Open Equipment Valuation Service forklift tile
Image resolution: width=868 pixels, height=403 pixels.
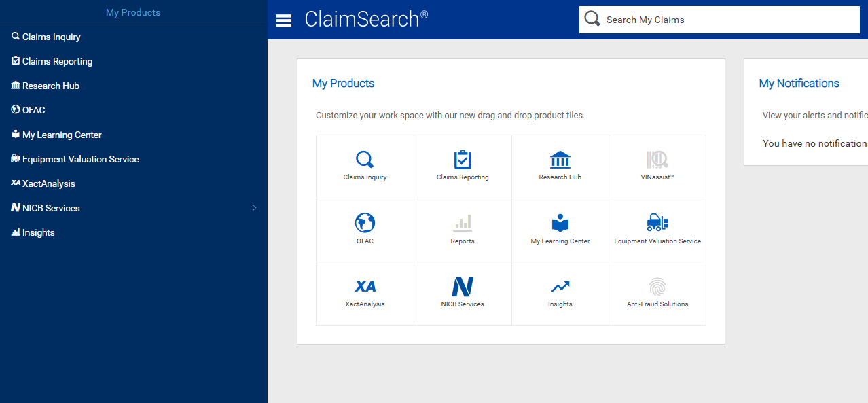657,223
